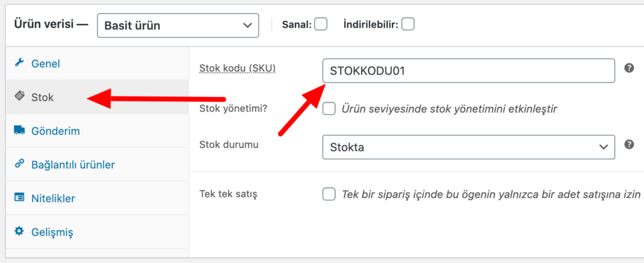Check the Tek tek satış checkbox
Screen dimensions: 644x263
[328, 194]
